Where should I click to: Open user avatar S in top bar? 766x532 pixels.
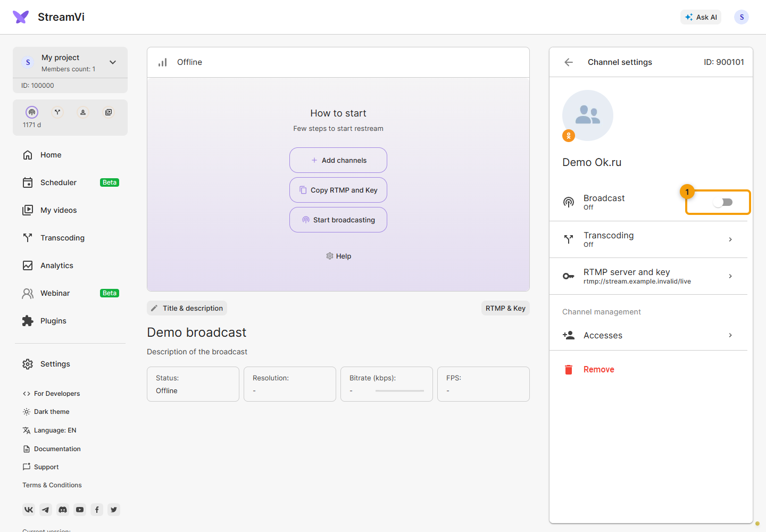point(742,17)
